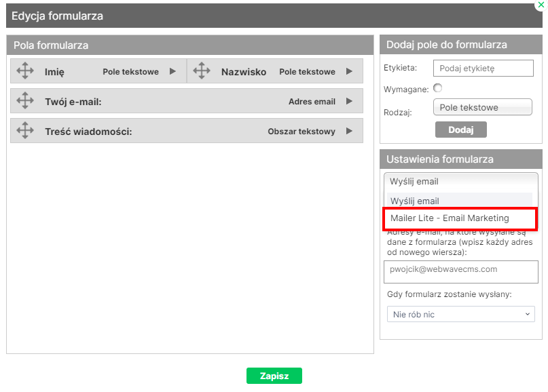548x392 pixels.
Task: Click the Dodaj button
Action: click(460, 129)
